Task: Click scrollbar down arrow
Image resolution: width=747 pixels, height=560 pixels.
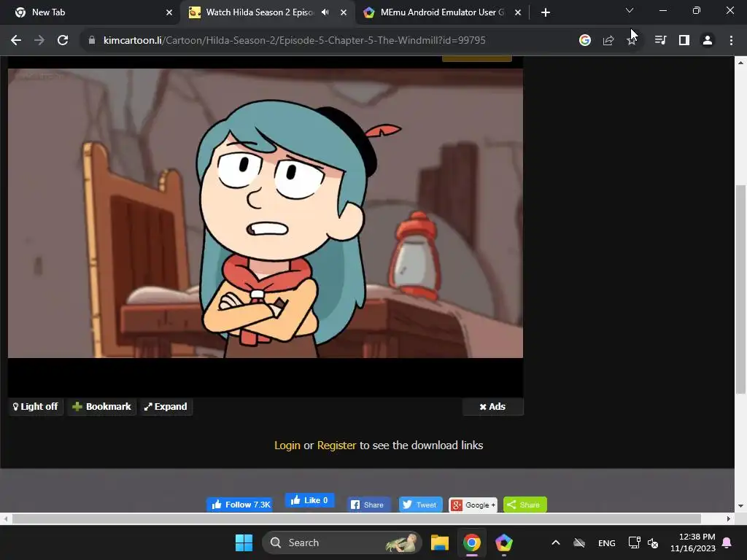Action: [x=740, y=506]
